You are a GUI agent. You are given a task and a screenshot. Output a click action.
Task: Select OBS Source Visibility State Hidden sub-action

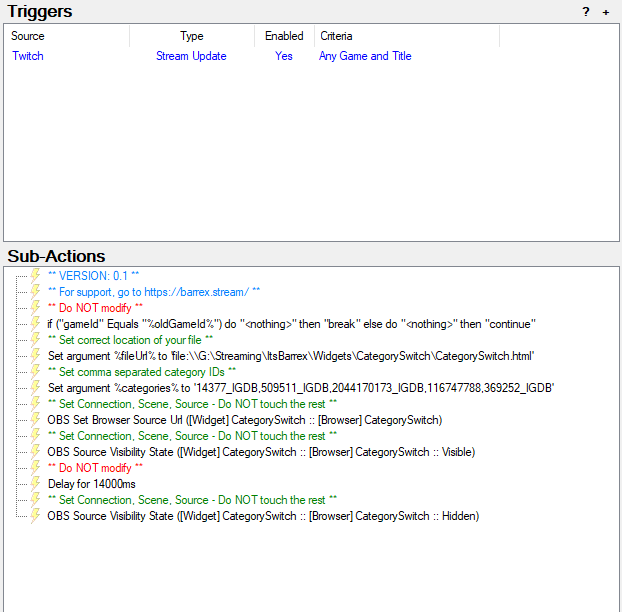[263, 516]
